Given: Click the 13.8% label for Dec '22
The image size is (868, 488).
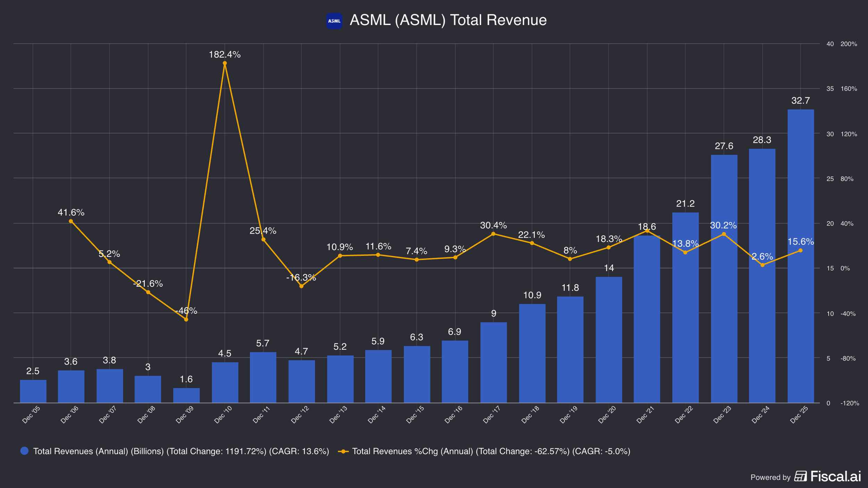Looking at the screenshot, I should pos(685,244).
